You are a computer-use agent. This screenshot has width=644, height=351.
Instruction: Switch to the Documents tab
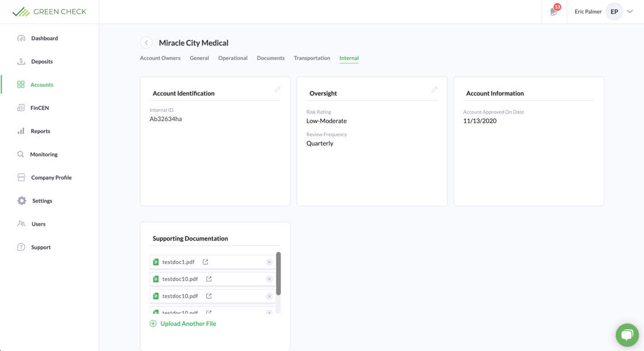(x=271, y=58)
